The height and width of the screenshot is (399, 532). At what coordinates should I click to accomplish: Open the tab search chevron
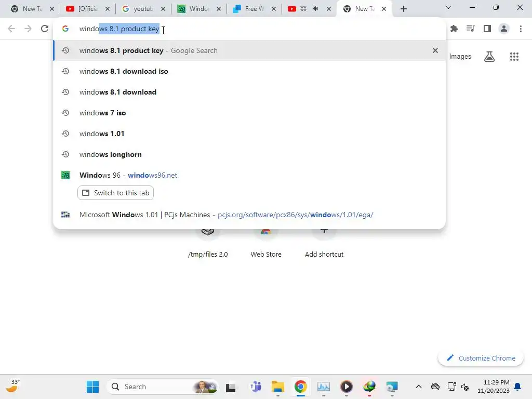448,7
